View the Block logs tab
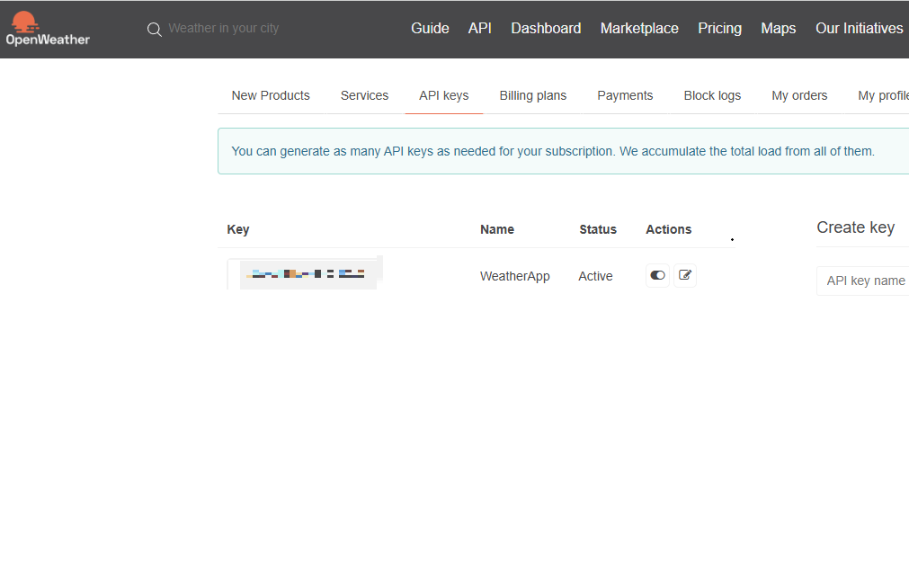Viewport: 909px width, 588px height. coord(712,95)
